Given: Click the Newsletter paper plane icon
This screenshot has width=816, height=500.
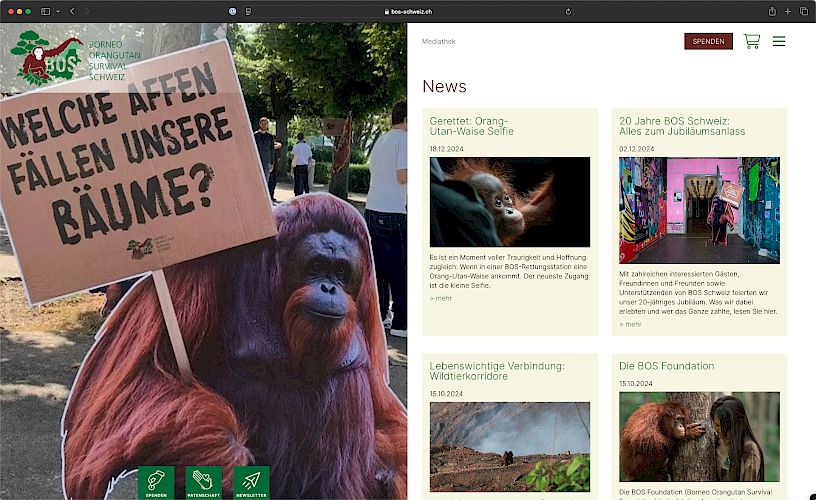Looking at the screenshot, I should coord(251,482).
